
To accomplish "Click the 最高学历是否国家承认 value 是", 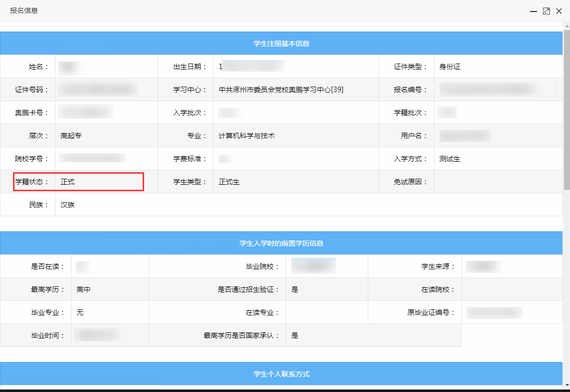I will coord(294,335).
